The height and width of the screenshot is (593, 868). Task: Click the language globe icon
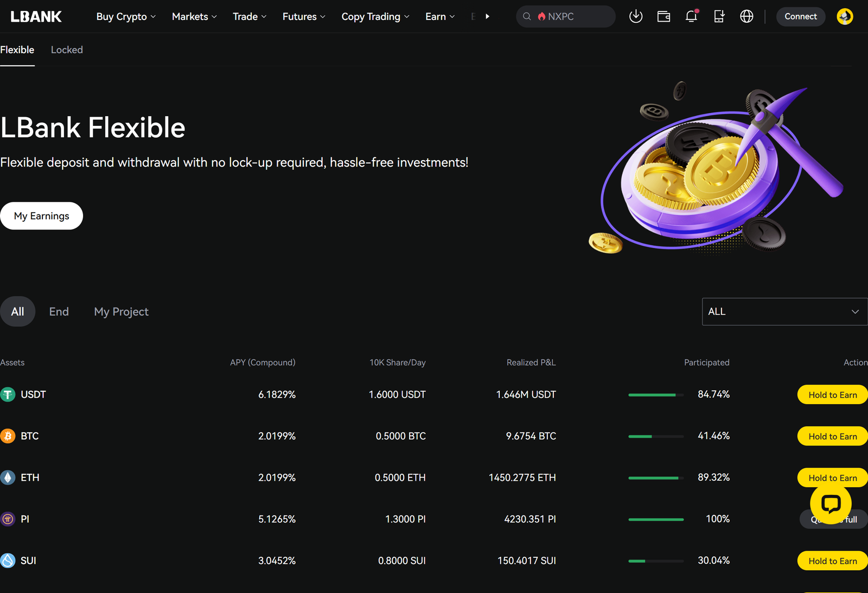click(x=746, y=16)
